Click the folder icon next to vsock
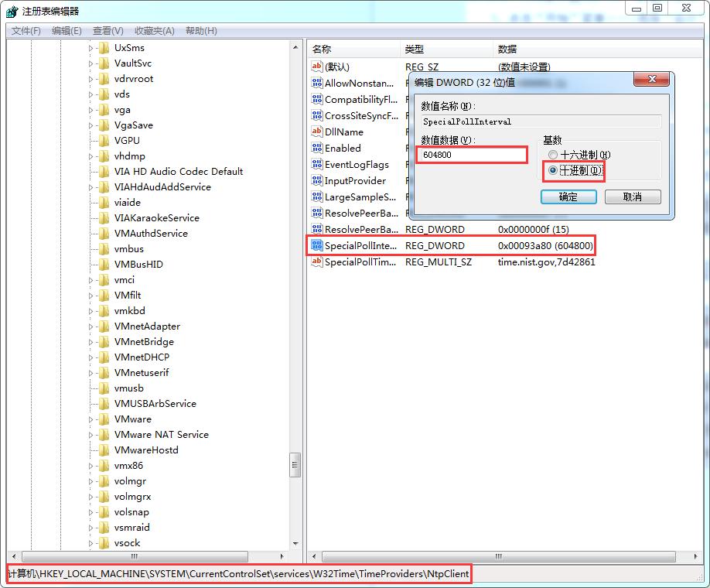 [104, 542]
